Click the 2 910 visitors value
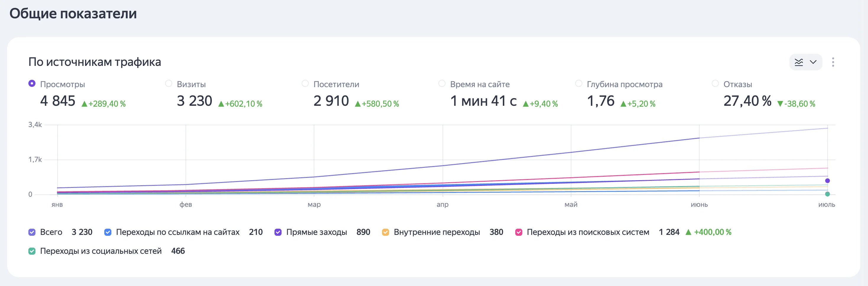Image resolution: width=868 pixels, height=286 pixels. (x=331, y=101)
